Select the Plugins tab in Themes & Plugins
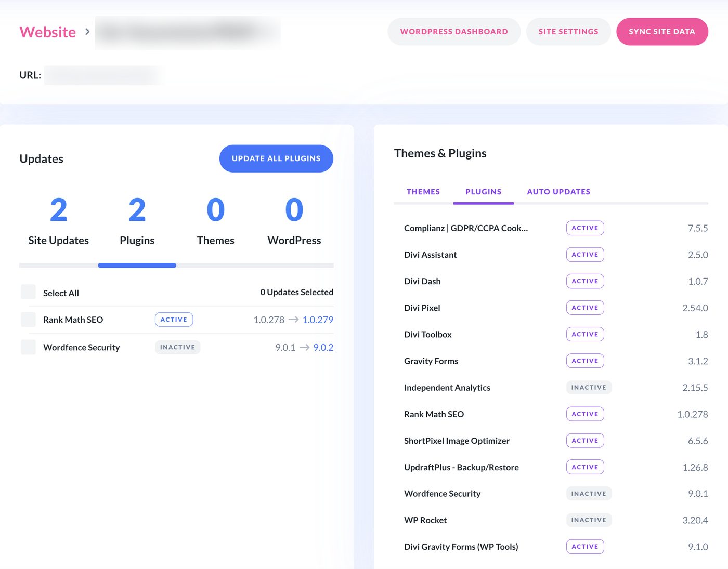The width and height of the screenshot is (728, 569). point(484,192)
